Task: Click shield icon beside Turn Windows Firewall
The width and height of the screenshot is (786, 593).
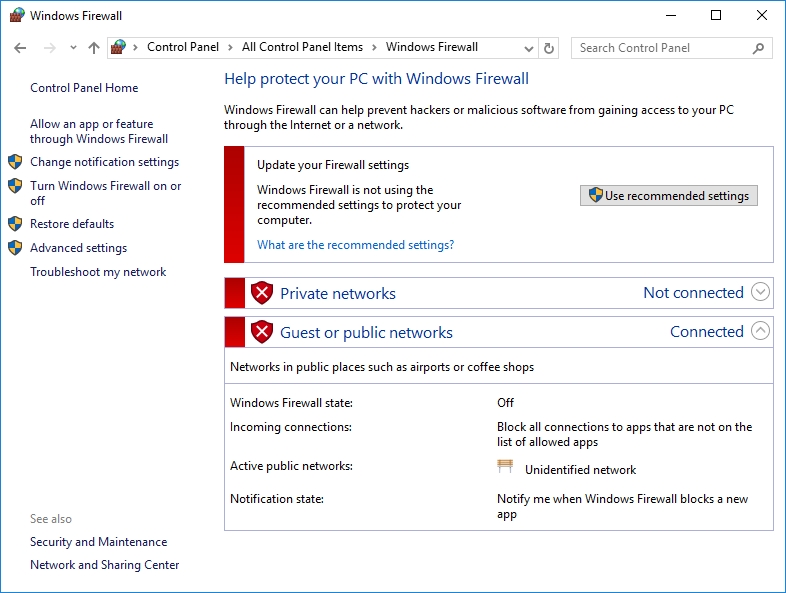Action: pos(15,186)
